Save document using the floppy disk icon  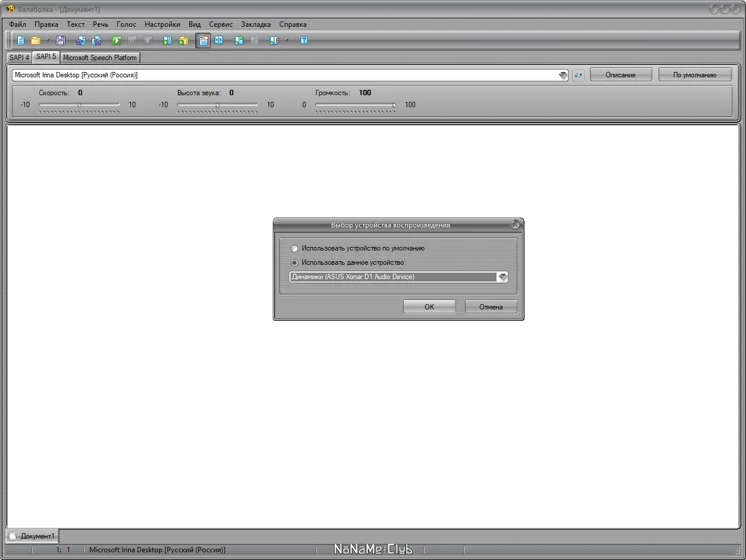click(60, 40)
